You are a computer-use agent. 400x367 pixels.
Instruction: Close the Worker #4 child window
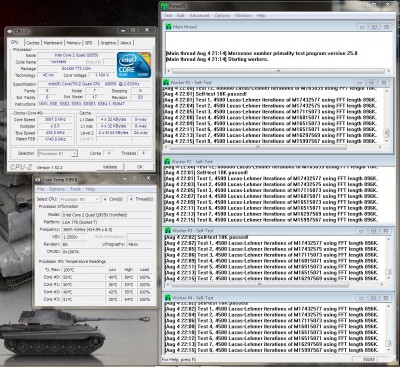[385, 298]
